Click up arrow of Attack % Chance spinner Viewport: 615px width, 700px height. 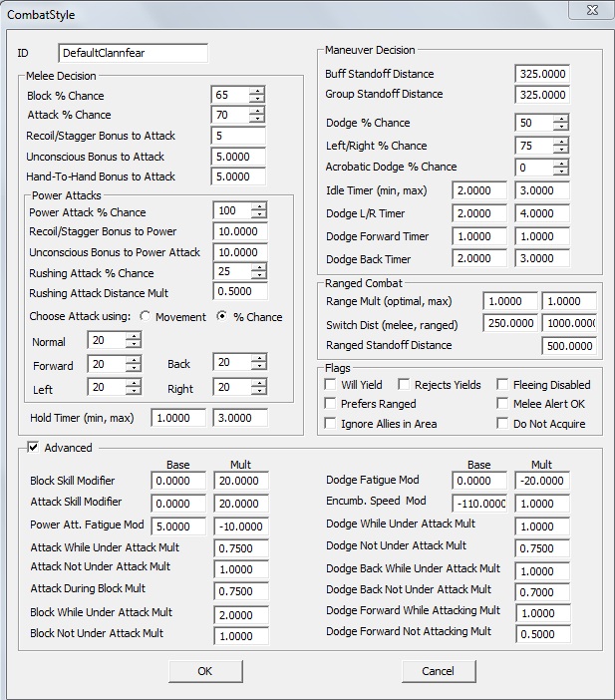click(x=257, y=111)
